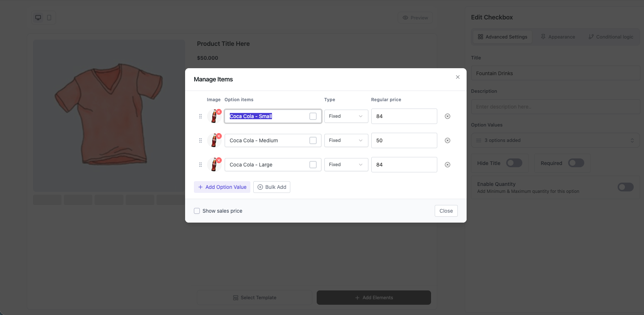The width and height of the screenshot is (644, 315).
Task: Click the Enter description here field
Action: pos(555,107)
